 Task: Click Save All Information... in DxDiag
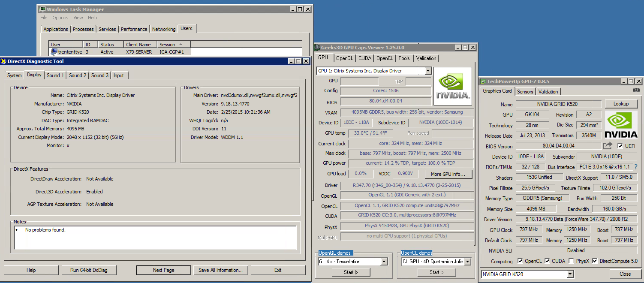pyautogui.click(x=220, y=270)
